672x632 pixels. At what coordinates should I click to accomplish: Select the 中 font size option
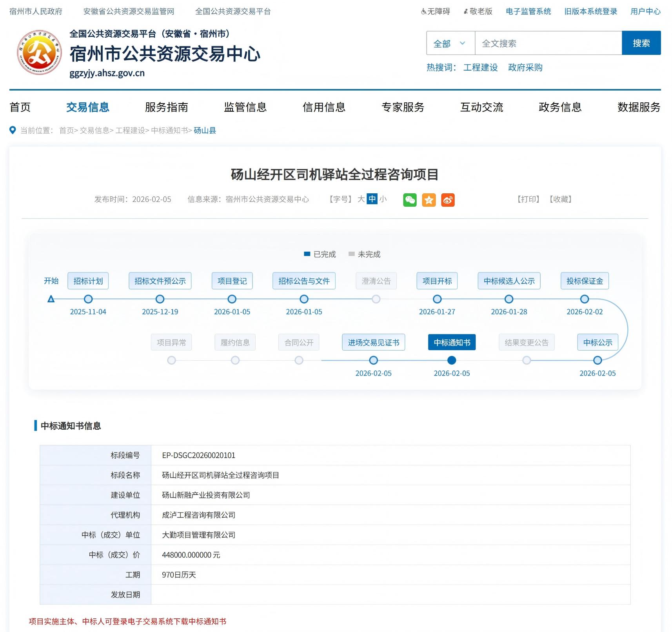[x=372, y=199]
